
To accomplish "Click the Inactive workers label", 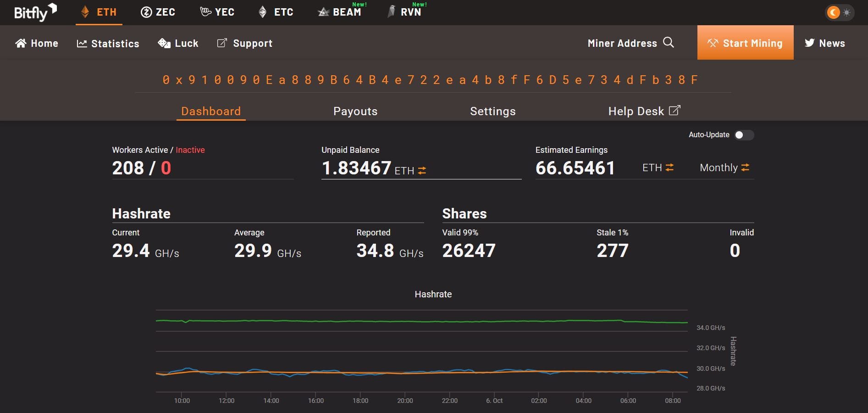I will 190,150.
